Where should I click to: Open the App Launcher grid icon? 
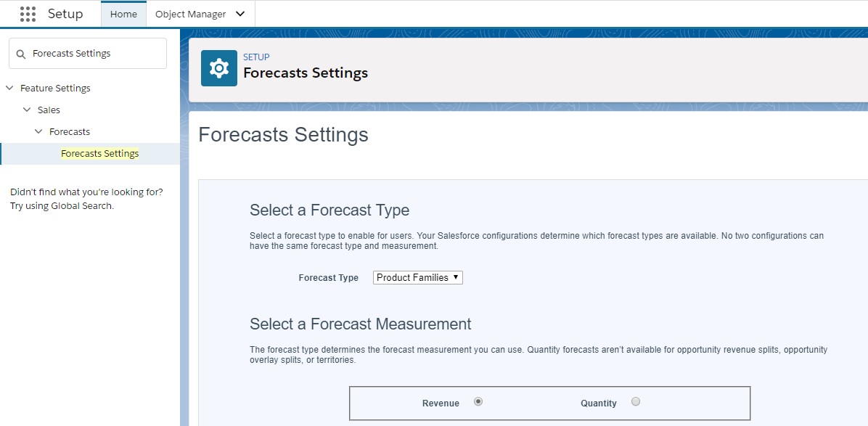click(28, 13)
